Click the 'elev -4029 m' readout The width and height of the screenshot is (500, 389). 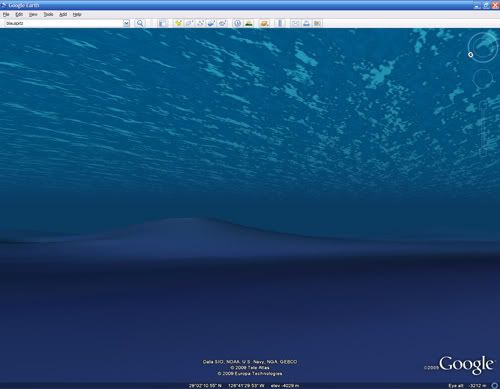285,386
